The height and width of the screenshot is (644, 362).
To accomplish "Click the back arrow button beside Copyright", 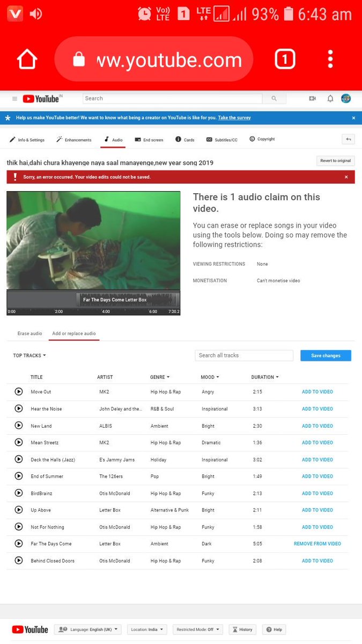I will click(349, 140).
